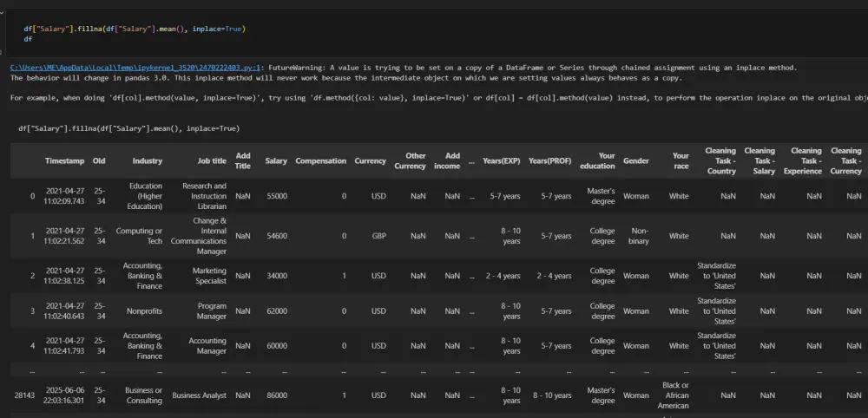The height and width of the screenshot is (418, 868).
Task: Click the Education (Higher Education) industry cell
Action: point(146,196)
